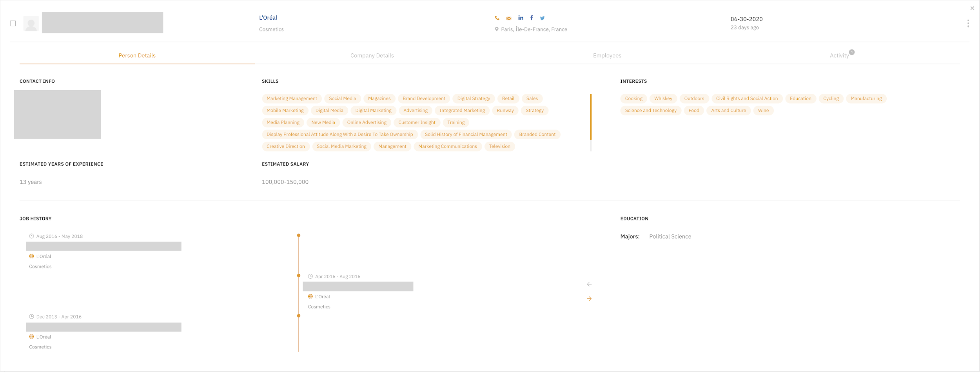The height and width of the screenshot is (372, 980).
Task: Open the Employees tab
Action: point(607,56)
